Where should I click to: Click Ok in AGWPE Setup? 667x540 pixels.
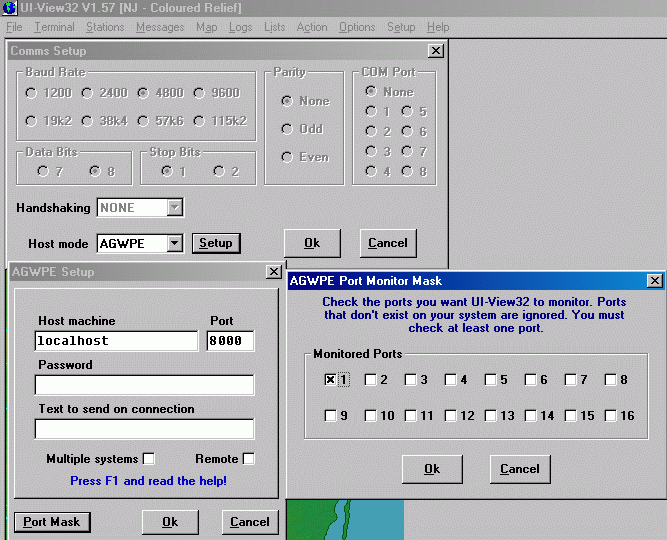pyautogui.click(x=170, y=522)
